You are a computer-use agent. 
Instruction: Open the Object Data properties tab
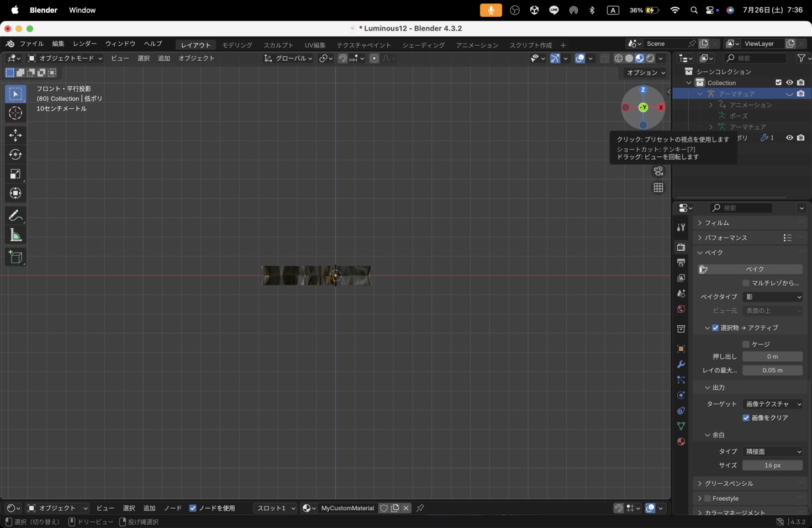681,426
